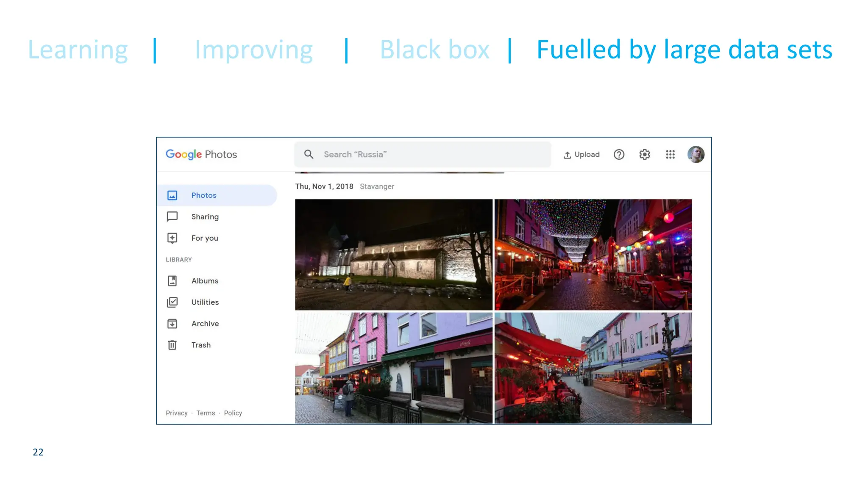Click the Learning heading text
The height and width of the screenshot is (488, 868).
[78, 50]
